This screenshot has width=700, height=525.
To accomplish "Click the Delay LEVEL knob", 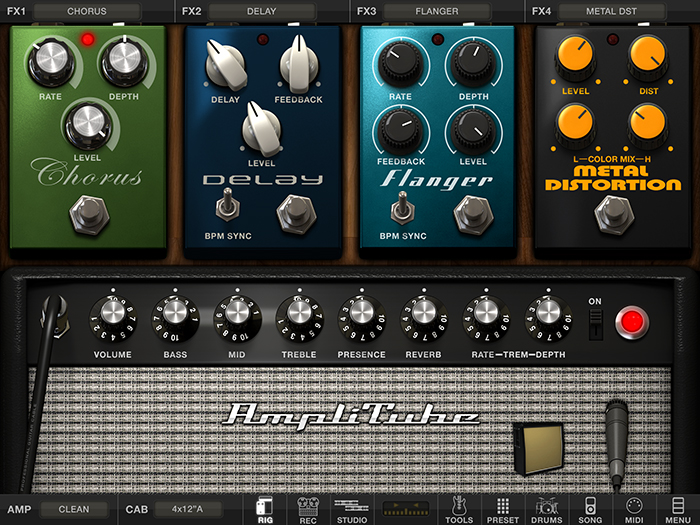I will click(262, 129).
